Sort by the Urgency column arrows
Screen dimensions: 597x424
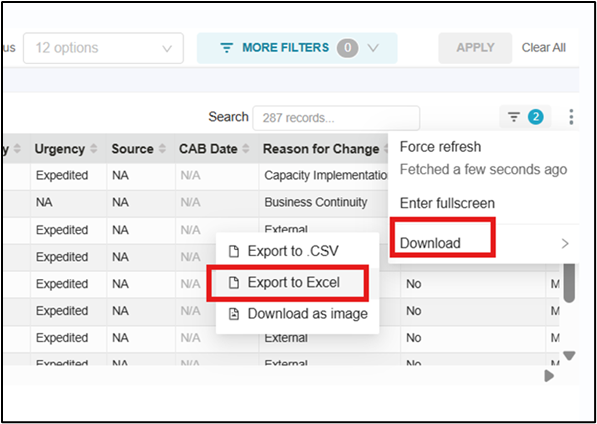[x=94, y=149]
